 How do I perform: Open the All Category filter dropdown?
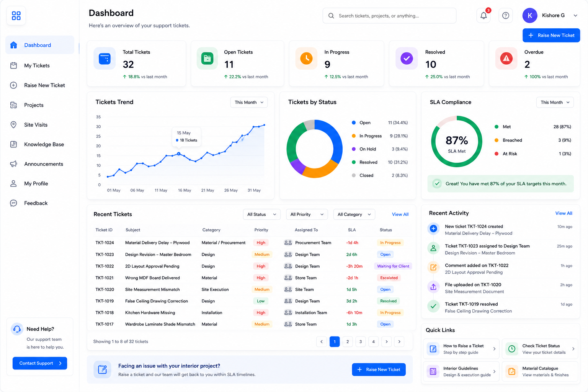point(354,214)
